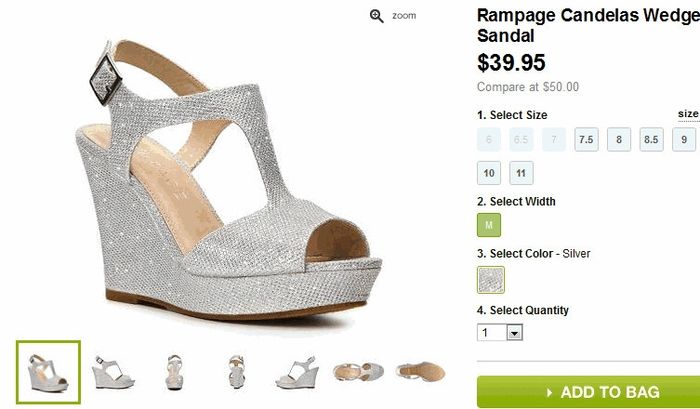Pick size 8.5
The height and width of the screenshot is (409, 700).
pyautogui.click(x=652, y=140)
